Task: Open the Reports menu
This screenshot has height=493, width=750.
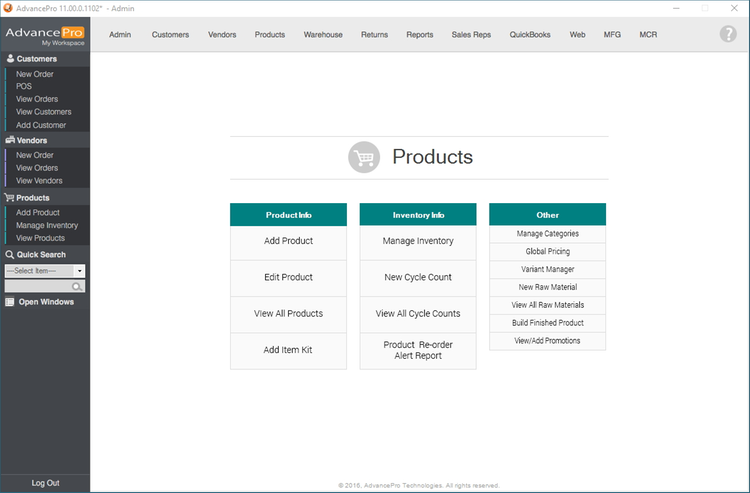Action: (x=420, y=34)
